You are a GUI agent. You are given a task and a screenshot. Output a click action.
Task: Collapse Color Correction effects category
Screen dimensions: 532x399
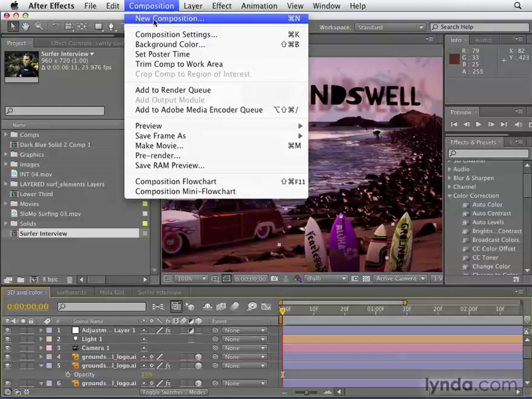click(449, 196)
